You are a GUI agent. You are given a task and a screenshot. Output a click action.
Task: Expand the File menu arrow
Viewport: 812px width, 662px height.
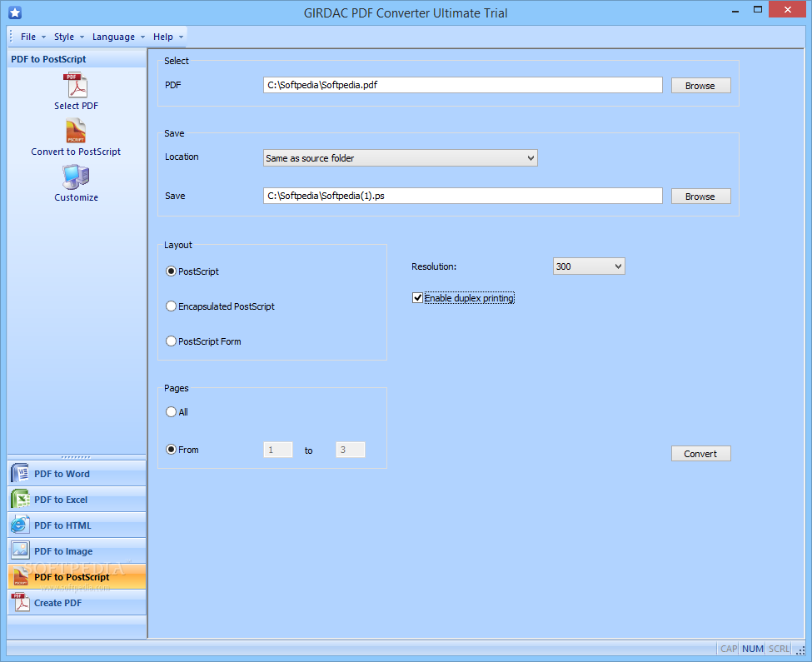click(43, 37)
